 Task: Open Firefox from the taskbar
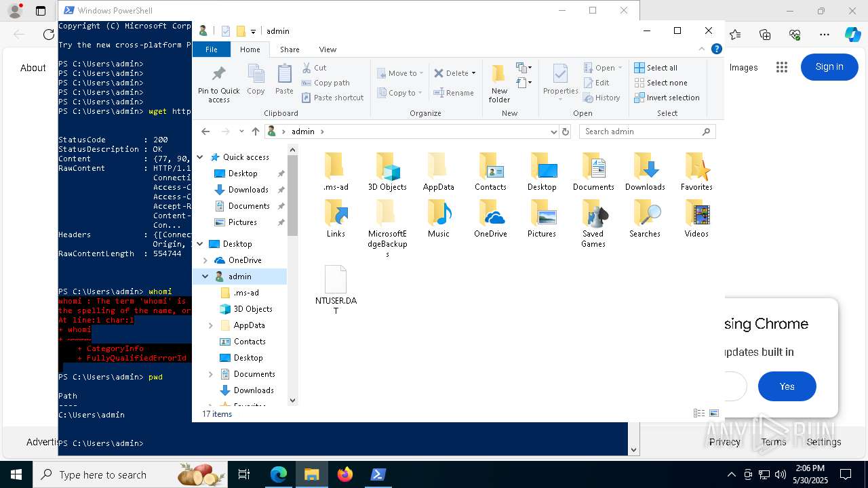click(x=345, y=474)
